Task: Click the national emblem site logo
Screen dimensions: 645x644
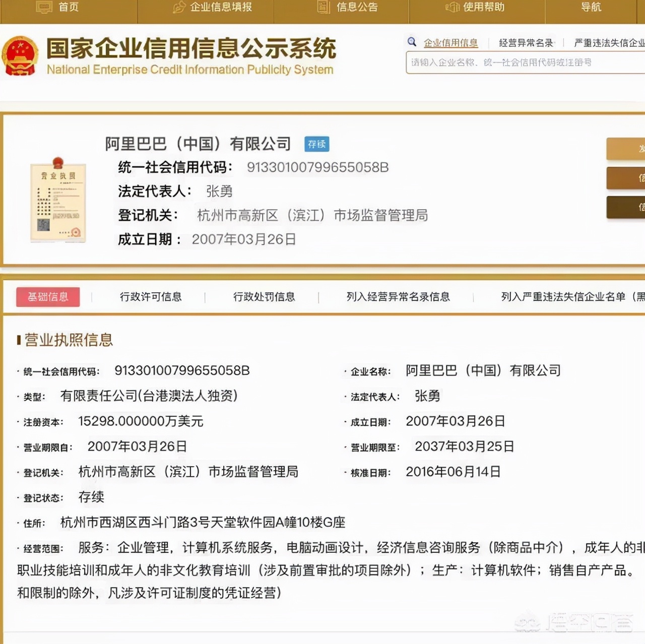Action: 20,55
